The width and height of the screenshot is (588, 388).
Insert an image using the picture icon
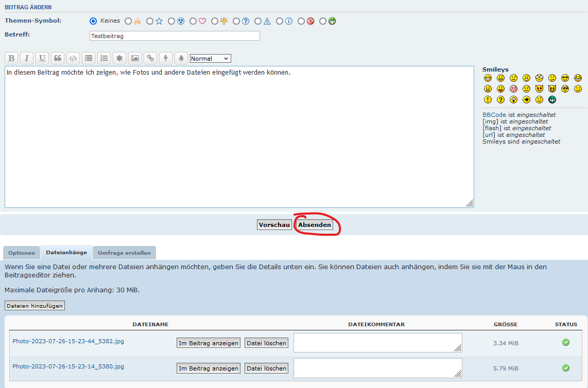coord(135,58)
